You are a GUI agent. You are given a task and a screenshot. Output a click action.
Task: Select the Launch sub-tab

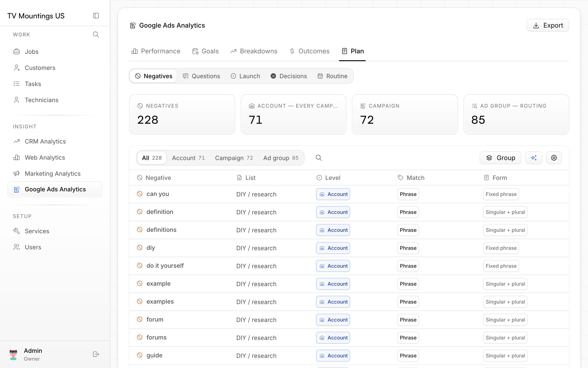[245, 76]
